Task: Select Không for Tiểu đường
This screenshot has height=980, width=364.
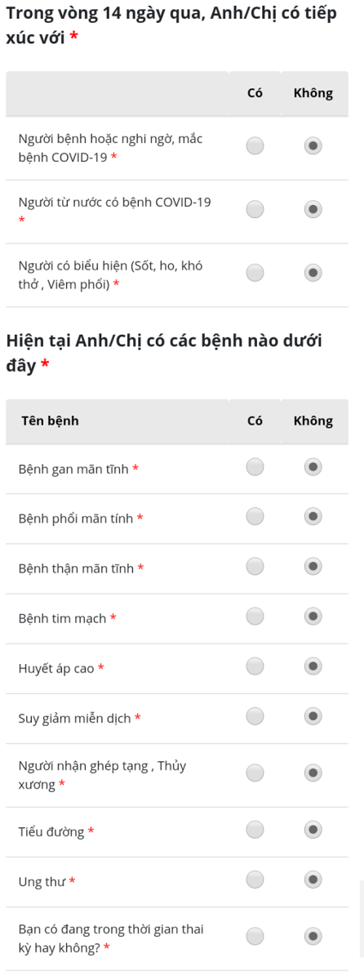Action: tap(313, 830)
